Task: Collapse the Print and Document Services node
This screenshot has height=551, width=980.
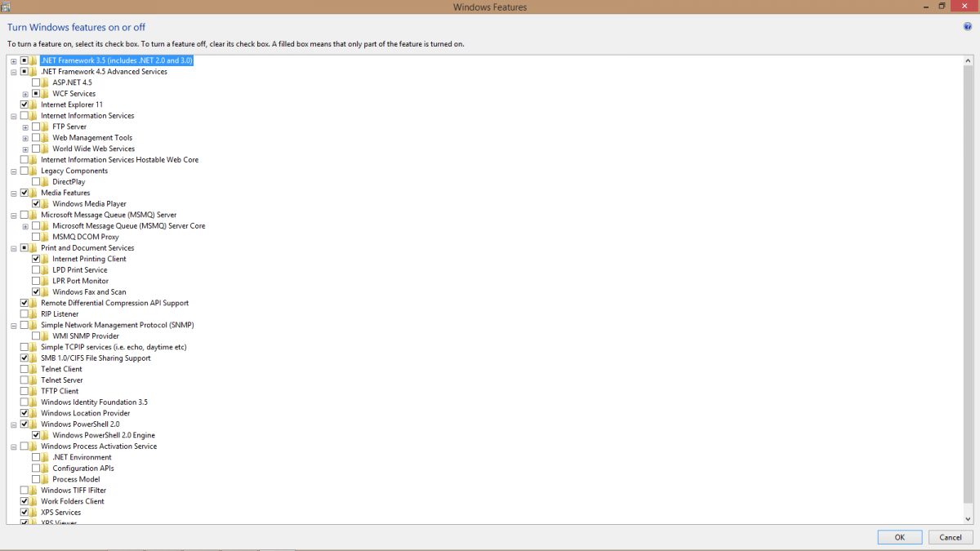Action: point(14,248)
